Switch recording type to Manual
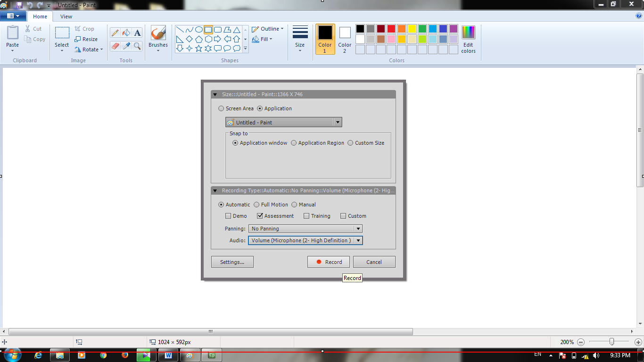Viewport: 644px width, 362px height. point(294,205)
